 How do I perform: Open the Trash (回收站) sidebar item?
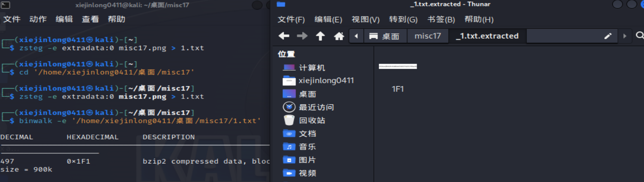pos(312,120)
